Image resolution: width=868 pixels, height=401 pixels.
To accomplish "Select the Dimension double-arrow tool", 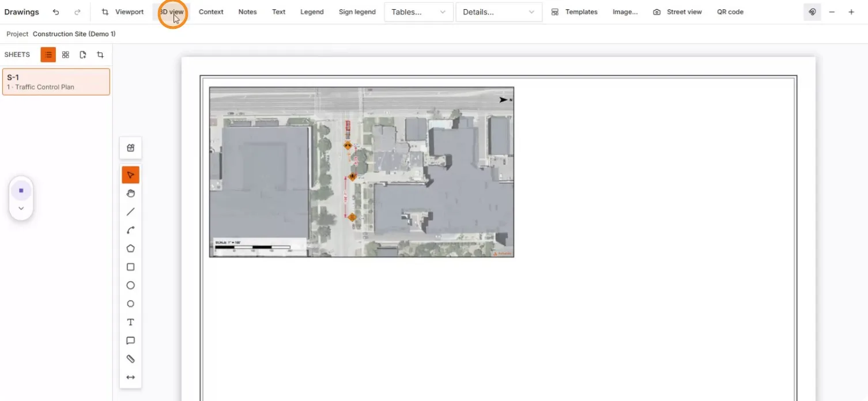I will coord(131,377).
